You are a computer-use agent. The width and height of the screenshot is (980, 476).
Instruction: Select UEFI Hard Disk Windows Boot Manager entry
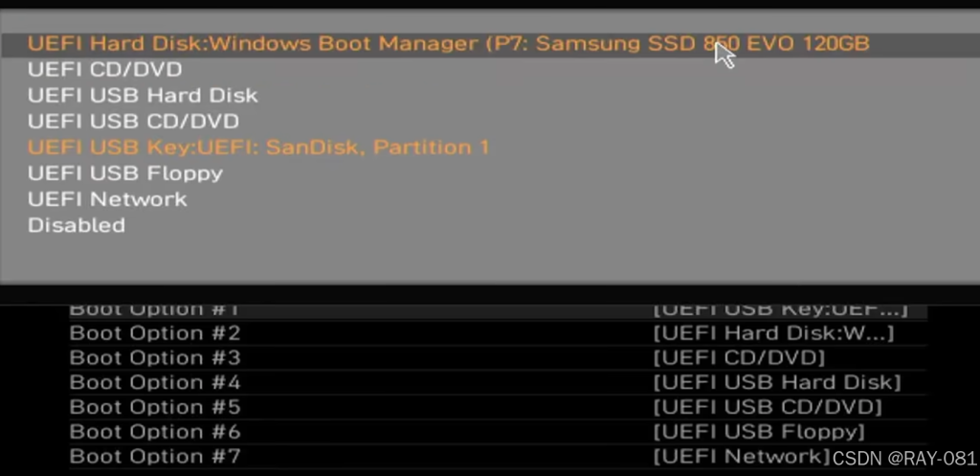pos(448,43)
